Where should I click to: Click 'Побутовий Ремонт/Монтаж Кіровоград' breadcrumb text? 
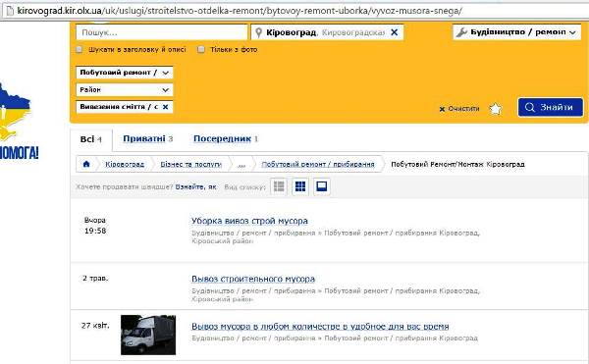click(x=457, y=165)
